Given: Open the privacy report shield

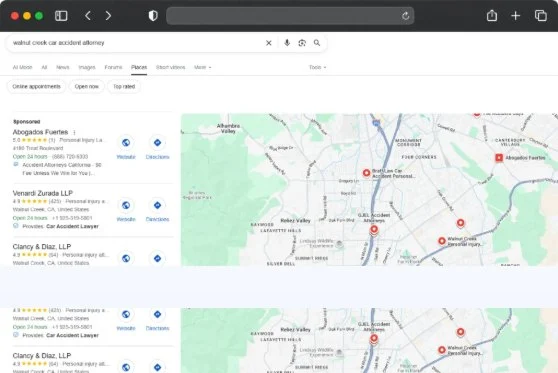Looking at the screenshot, I should tap(153, 16).
